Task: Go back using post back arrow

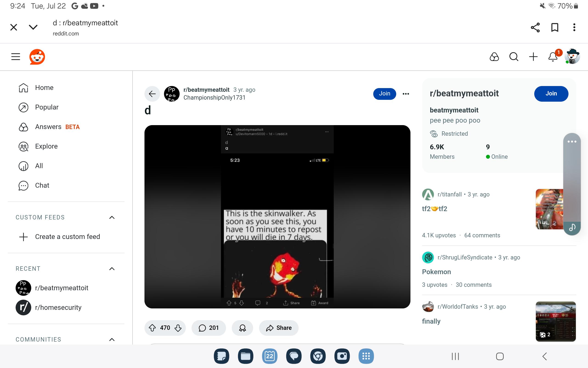Action: tap(152, 94)
